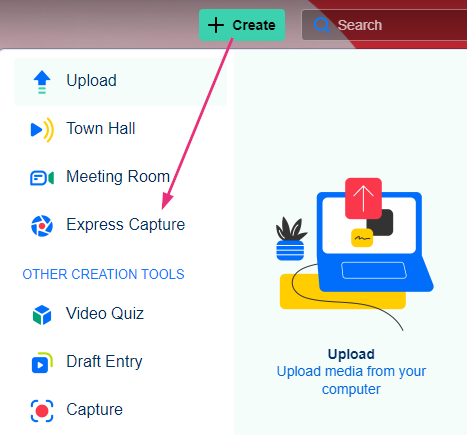467x435 pixels.
Task: Open Express Capture via its shutter icon
Action: click(x=42, y=226)
